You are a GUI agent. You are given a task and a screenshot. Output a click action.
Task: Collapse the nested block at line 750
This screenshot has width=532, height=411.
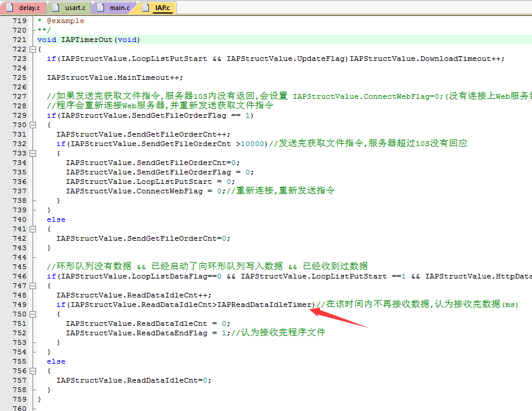click(x=33, y=314)
